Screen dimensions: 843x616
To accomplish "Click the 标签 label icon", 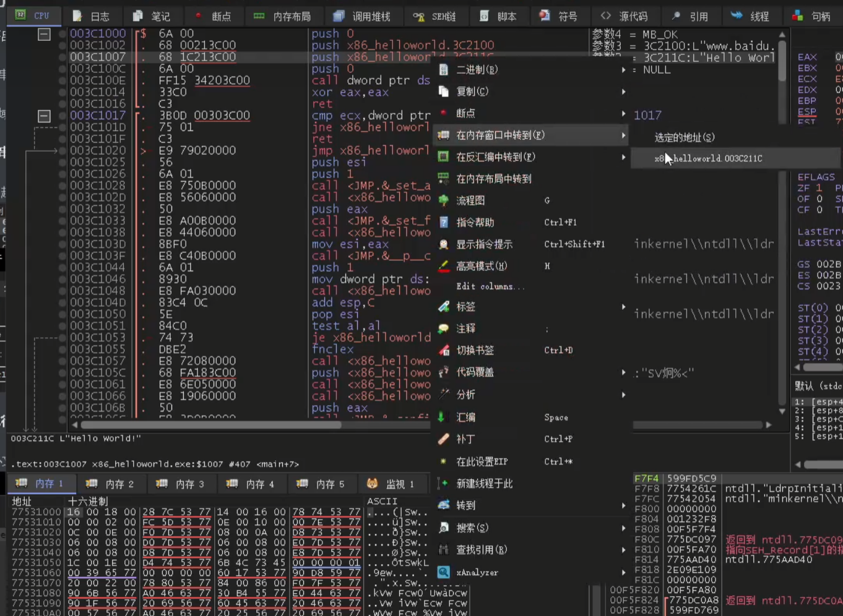I will click(443, 307).
